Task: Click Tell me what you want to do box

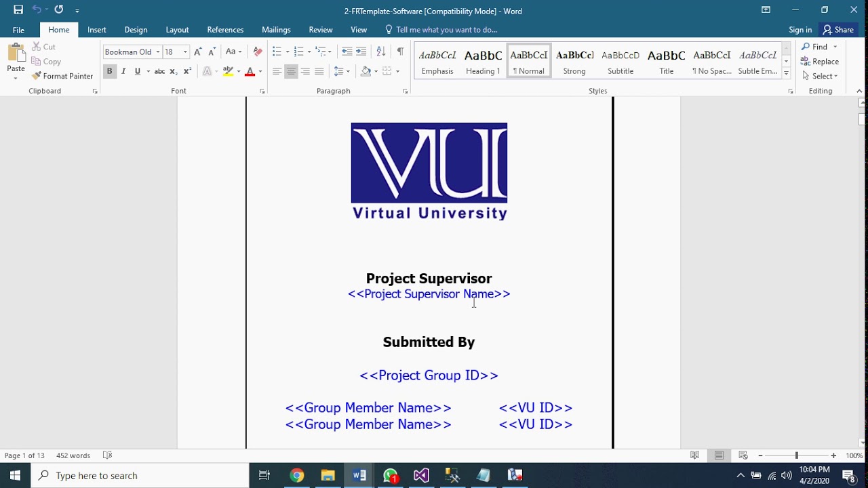Action: (441, 30)
